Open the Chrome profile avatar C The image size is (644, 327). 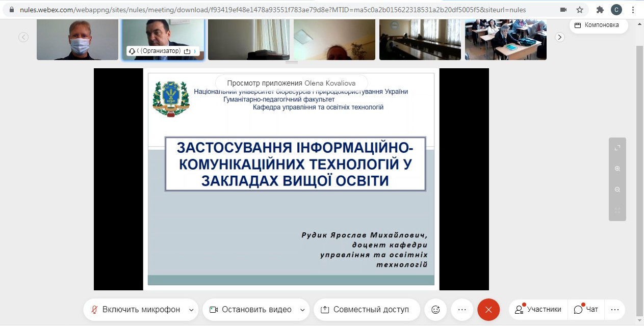point(616,10)
